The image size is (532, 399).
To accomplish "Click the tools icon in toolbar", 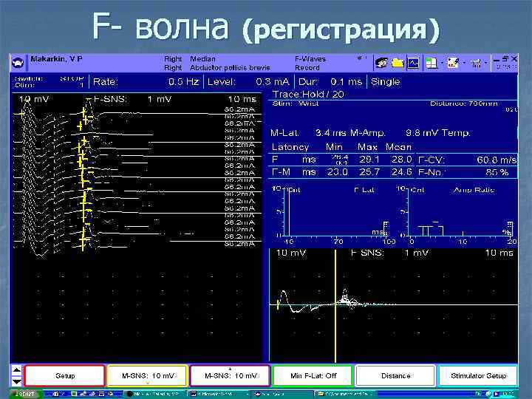I will [x=477, y=63].
